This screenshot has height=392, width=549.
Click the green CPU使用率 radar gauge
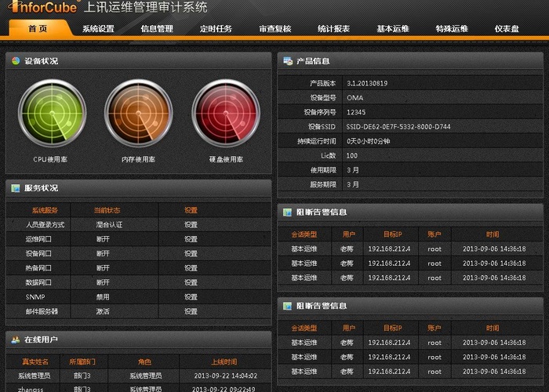click(52, 113)
